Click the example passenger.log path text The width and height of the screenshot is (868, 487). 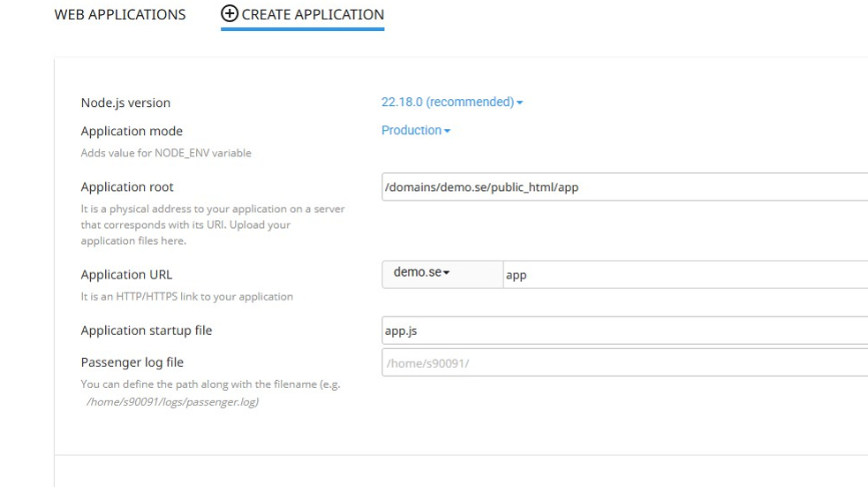172,402
